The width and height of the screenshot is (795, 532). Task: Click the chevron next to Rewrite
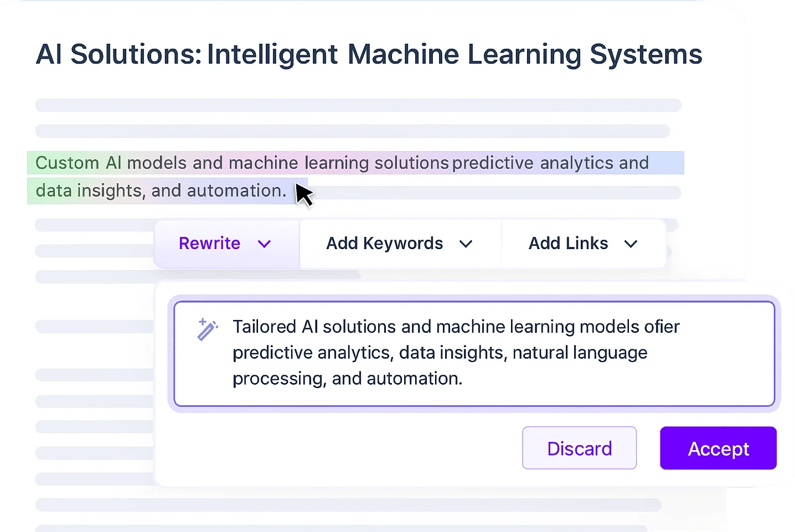265,244
